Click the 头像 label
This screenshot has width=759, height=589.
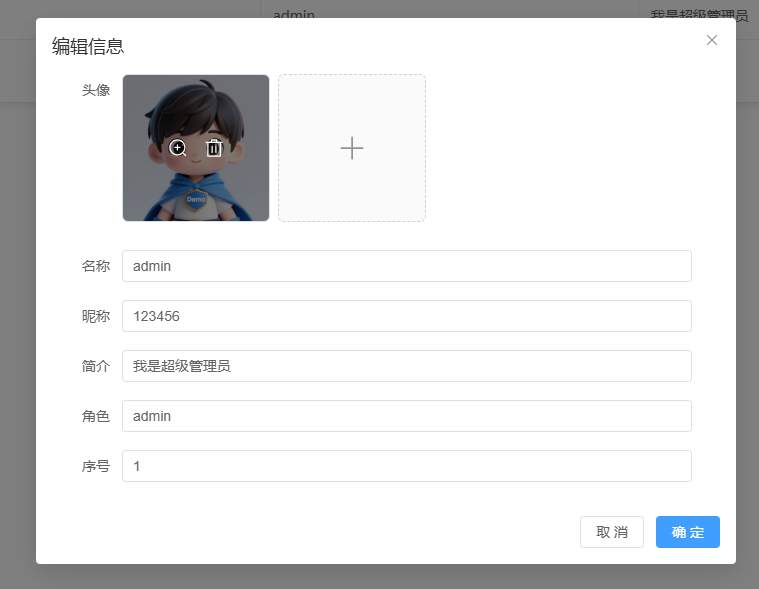tap(96, 90)
